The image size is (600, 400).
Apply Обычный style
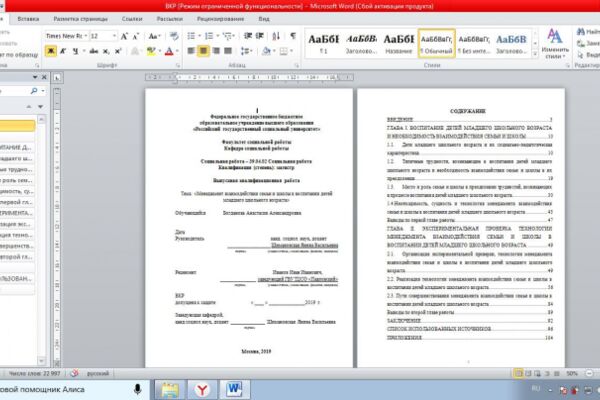click(x=436, y=43)
